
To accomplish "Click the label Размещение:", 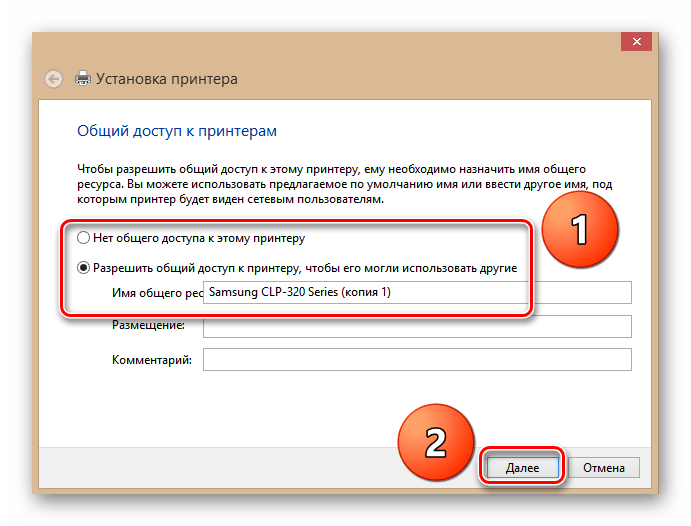I will pos(149,325).
